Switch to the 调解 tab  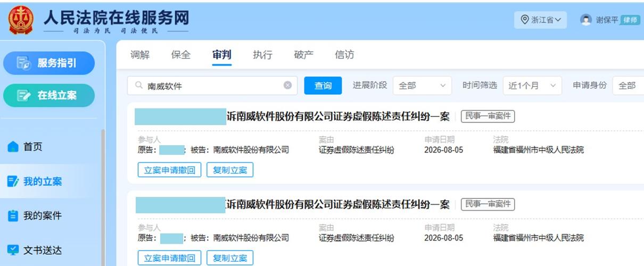[140, 55]
